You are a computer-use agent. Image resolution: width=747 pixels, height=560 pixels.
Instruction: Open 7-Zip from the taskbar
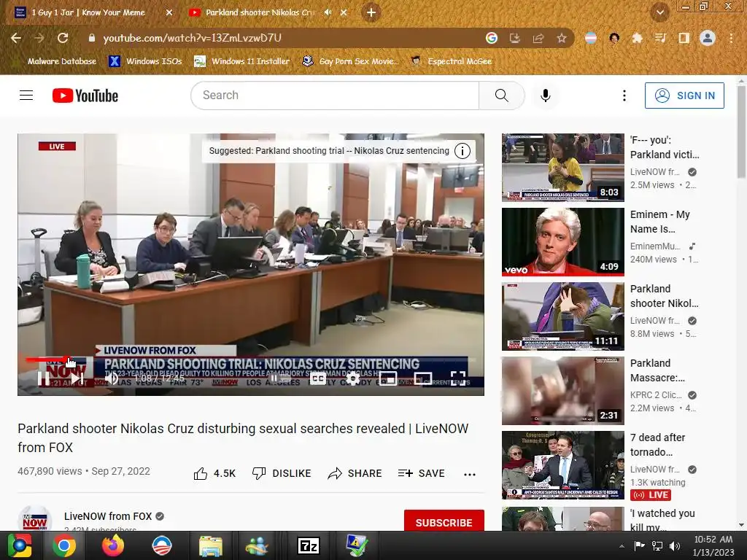click(x=309, y=545)
